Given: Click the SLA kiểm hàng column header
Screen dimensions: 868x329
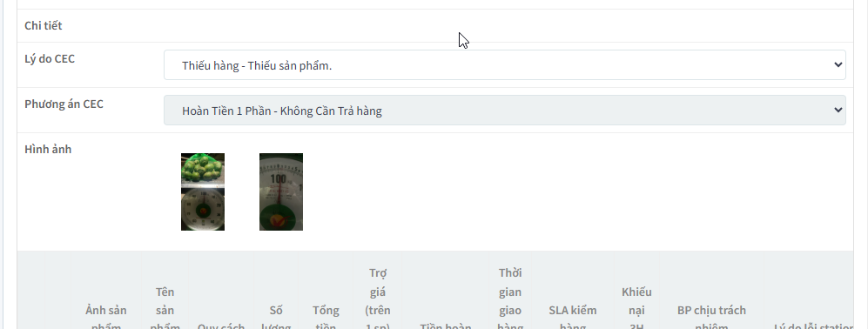Looking at the screenshot, I should (x=572, y=319).
